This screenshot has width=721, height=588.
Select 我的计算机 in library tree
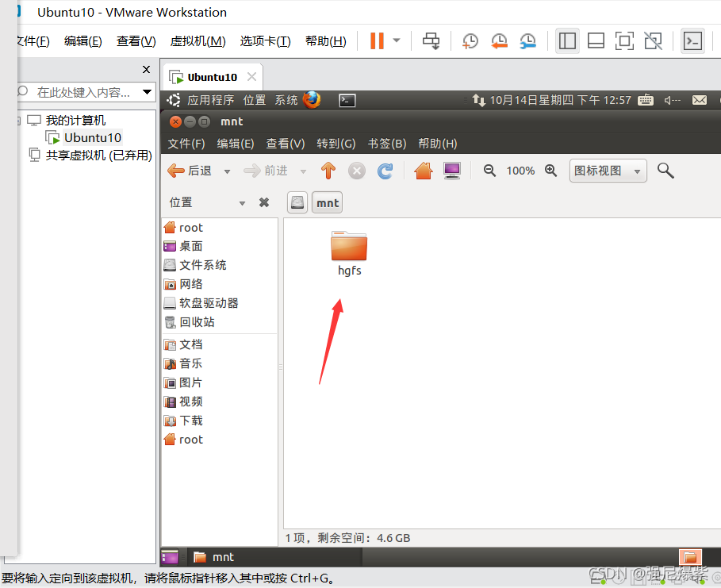(x=75, y=121)
